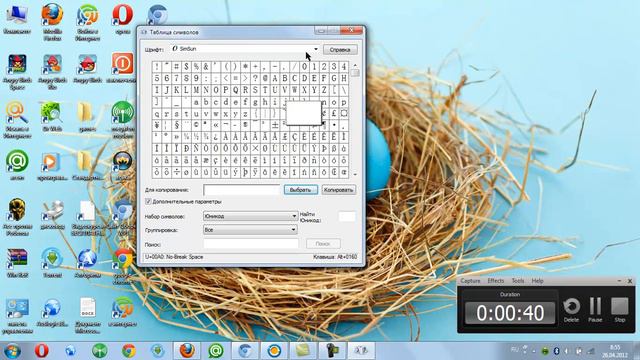Expand the Шрифт font dropdown
This screenshot has width=640, height=360.
coord(316,49)
